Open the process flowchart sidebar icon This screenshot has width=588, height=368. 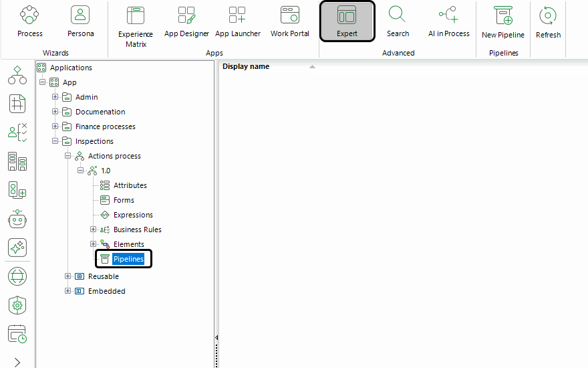coord(17,75)
